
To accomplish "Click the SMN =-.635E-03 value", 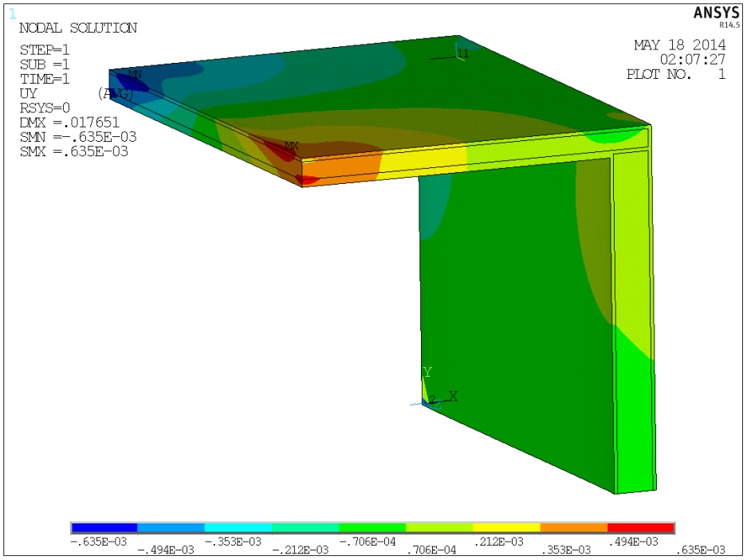I will tap(78, 137).
